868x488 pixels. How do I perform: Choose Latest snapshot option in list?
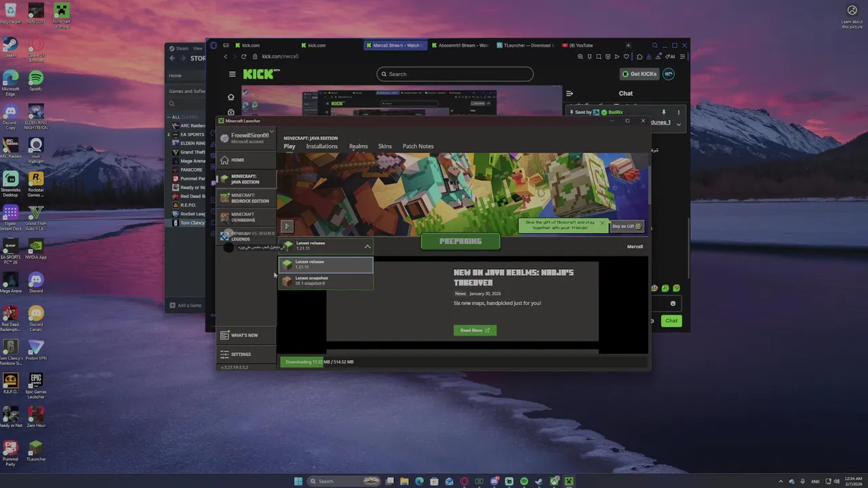pos(326,281)
